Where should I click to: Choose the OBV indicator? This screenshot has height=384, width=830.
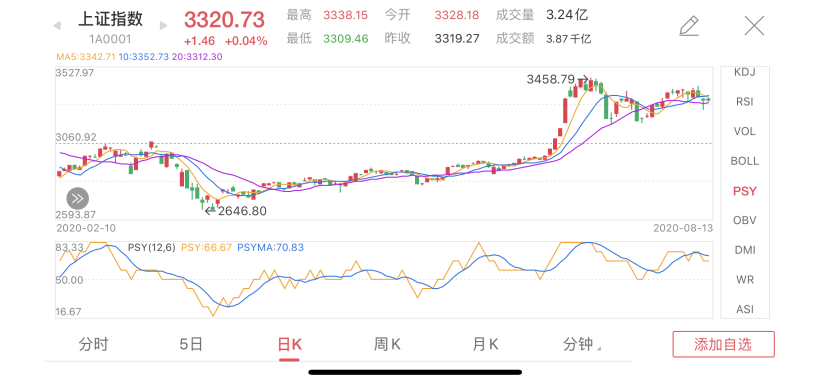click(745, 220)
